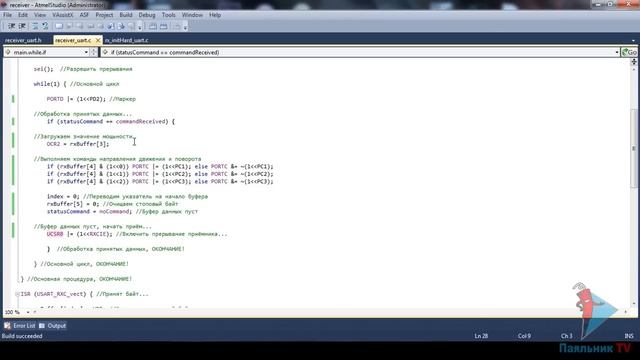Open the Debug menu
The width and height of the screenshot is (640, 360).
pos(147,15)
